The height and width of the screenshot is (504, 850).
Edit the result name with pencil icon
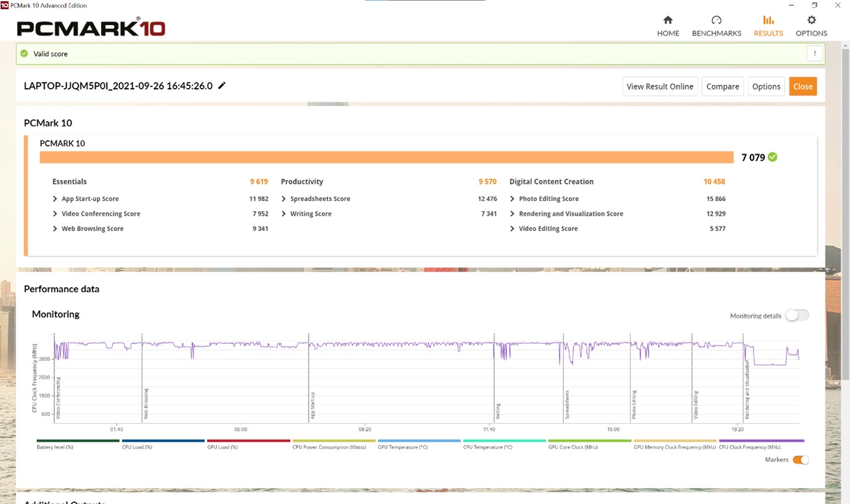[222, 86]
